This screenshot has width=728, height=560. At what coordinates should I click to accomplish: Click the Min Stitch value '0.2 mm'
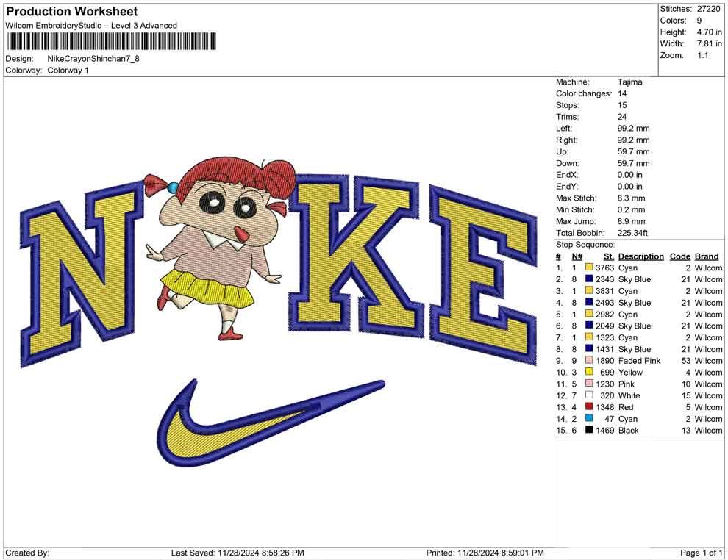pos(632,209)
